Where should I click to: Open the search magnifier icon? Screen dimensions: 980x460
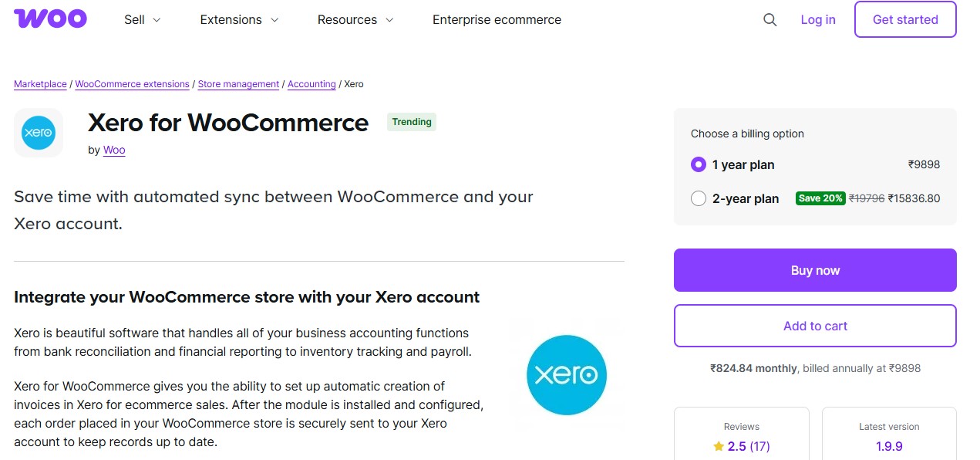[x=770, y=19]
